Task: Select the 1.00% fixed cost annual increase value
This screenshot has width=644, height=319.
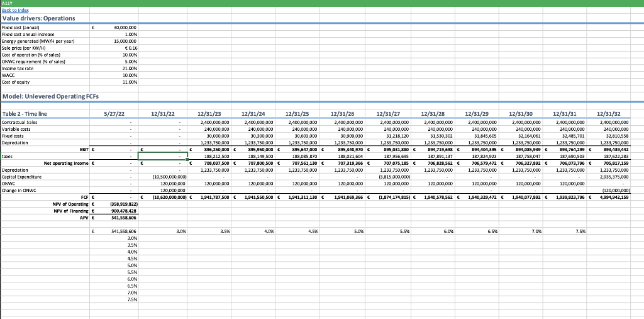Action: coord(130,35)
